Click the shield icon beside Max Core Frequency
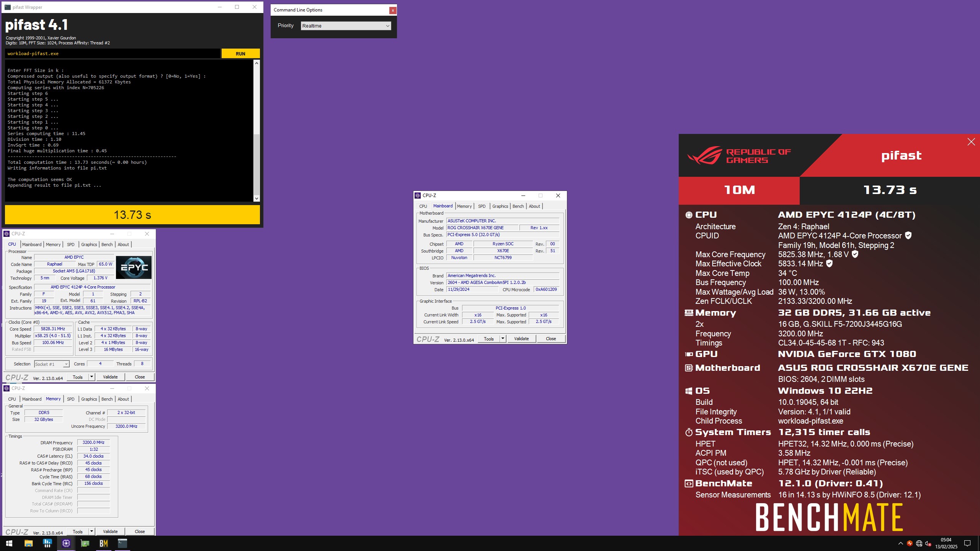This screenshot has width=980, height=551. pos(855,254)
